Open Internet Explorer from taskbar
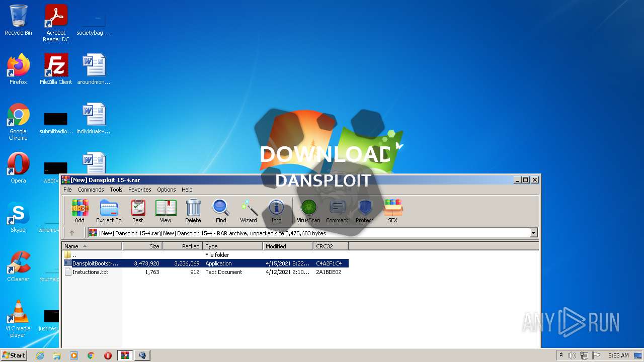 click(40, 355)
